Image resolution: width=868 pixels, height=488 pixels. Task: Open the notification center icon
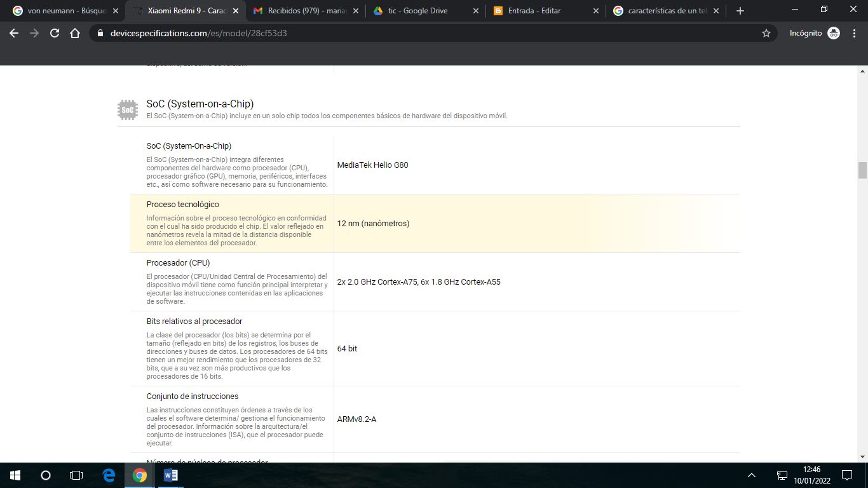[847, 475]
